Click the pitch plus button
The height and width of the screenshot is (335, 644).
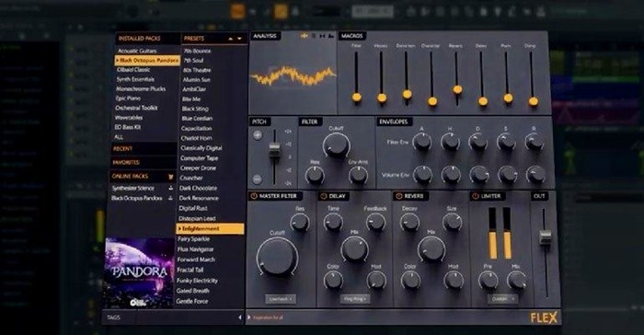[x=258, y=134]
